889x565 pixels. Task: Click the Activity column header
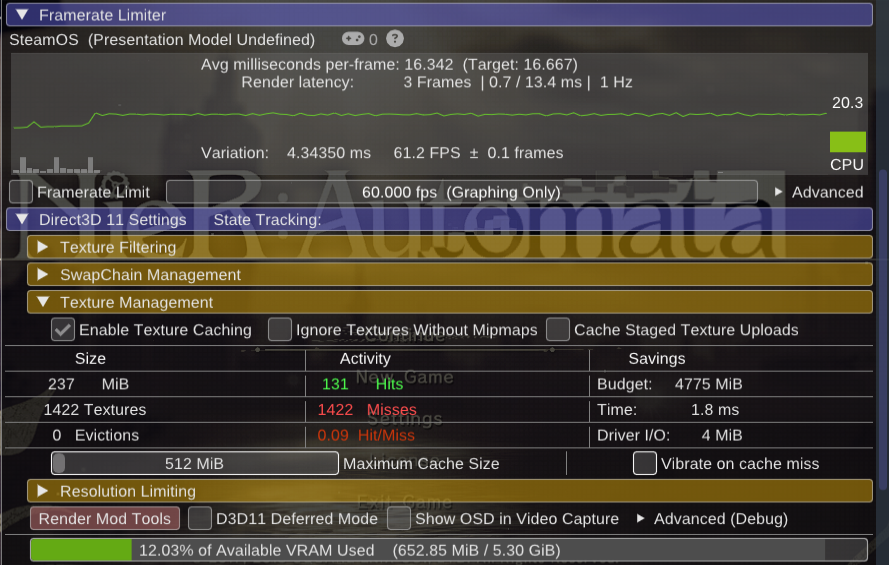(x=365, y=358)
